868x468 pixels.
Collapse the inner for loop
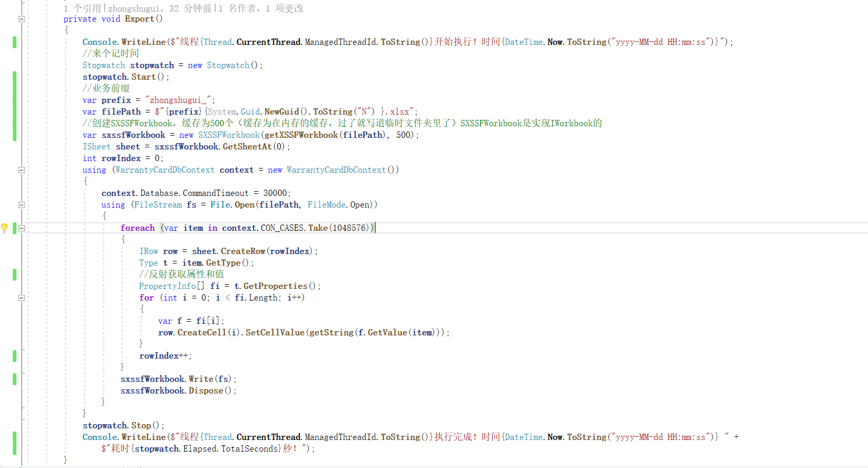point(22,298)
